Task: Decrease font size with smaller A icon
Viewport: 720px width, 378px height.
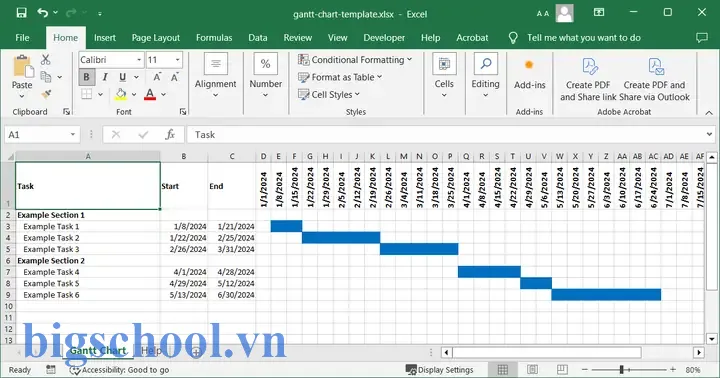Action: (x=174, y=77)
